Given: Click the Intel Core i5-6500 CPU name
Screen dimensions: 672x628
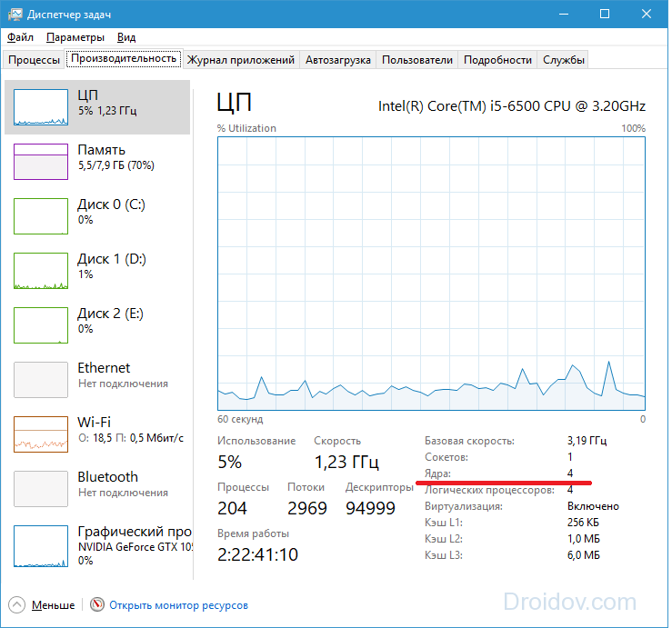Looking at the screenshot, I should point(512,105).
